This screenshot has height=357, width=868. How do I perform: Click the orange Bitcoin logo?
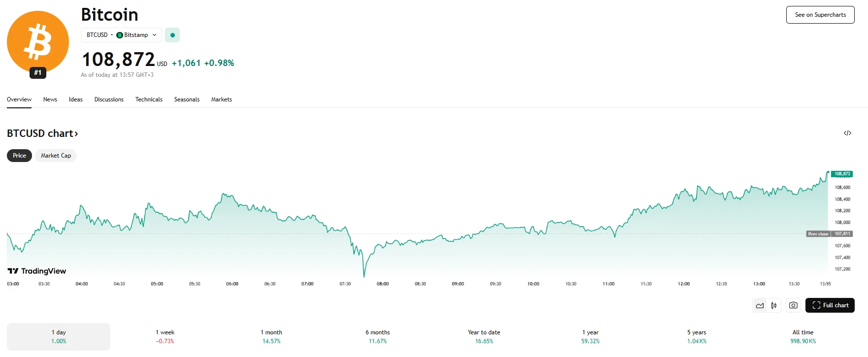(38, 42)
